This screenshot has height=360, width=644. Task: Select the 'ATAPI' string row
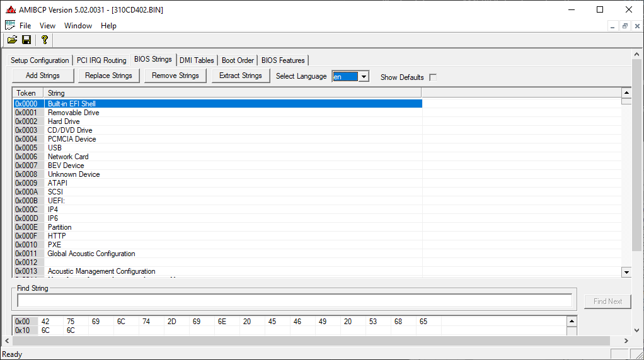tap(217, 183)
